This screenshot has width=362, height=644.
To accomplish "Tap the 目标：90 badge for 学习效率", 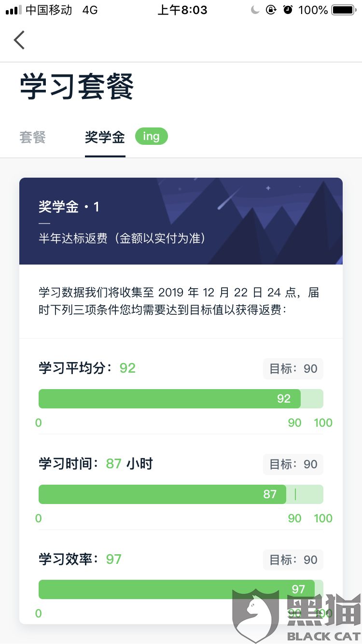I will [293, 560].
